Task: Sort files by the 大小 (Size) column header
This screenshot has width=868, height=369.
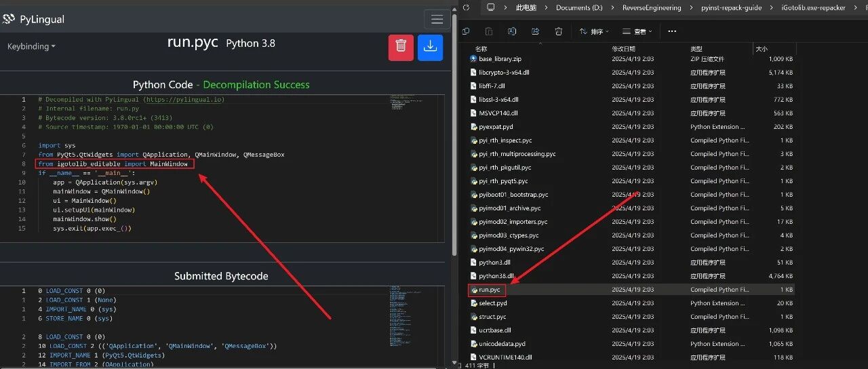Action: pos(762,49)
